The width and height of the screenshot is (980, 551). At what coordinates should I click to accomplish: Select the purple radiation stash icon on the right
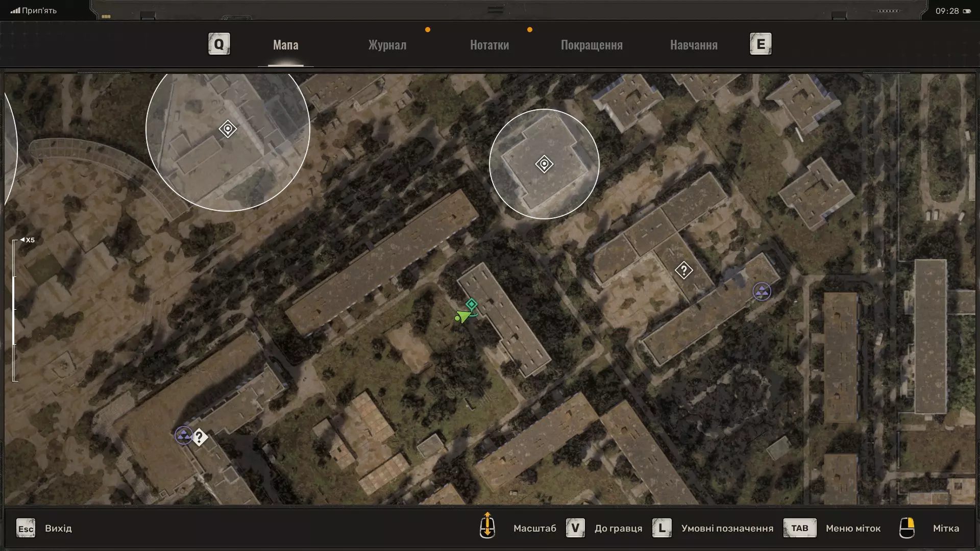(x=762, y=292)
